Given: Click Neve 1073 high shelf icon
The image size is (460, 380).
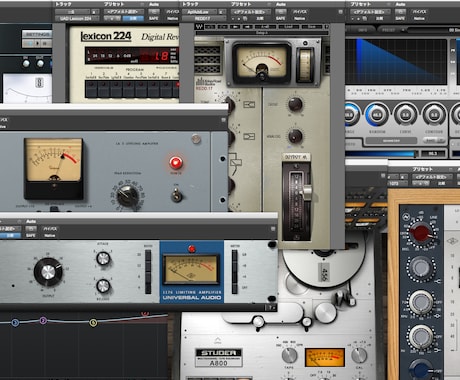Looking at the screenshot, I should click(437, 282).
